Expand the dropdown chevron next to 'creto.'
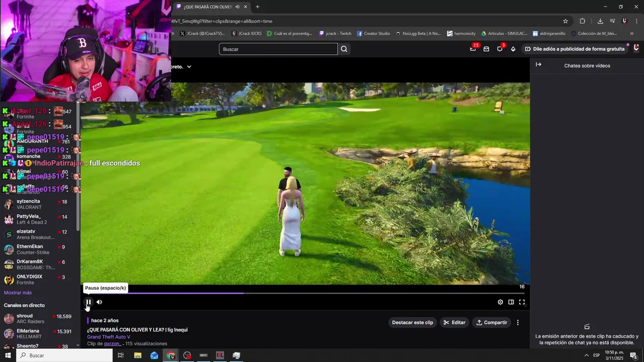Screen dimensions: 644x362 [x=189, y=66]
